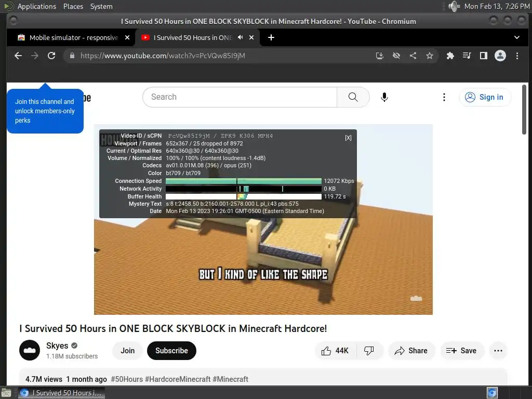Click the verified badge next to Skyes
532x399 pixels.
click(74, 345)
